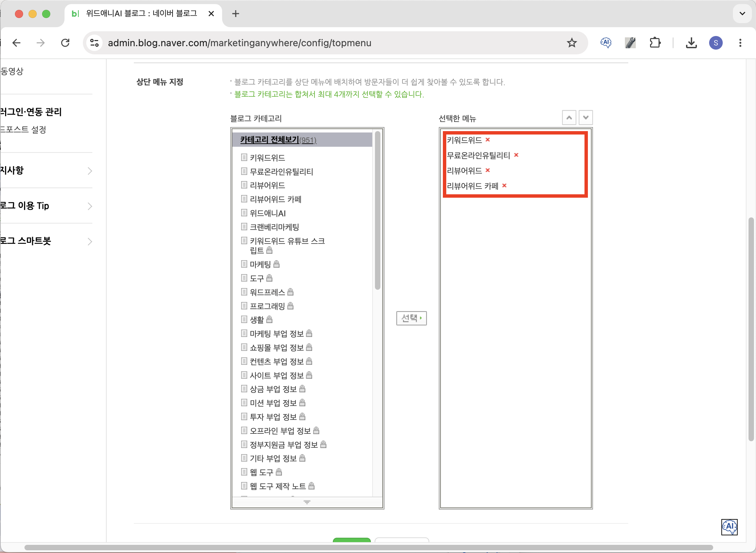
Task: Choose 웹 도구 제작 노트 category
Action: (x=278, y=486)
